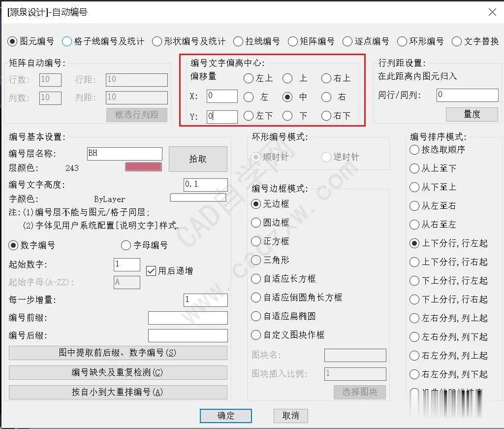Switch to the 矩阵编号 mode tab
504x429 pixels.
293,41
